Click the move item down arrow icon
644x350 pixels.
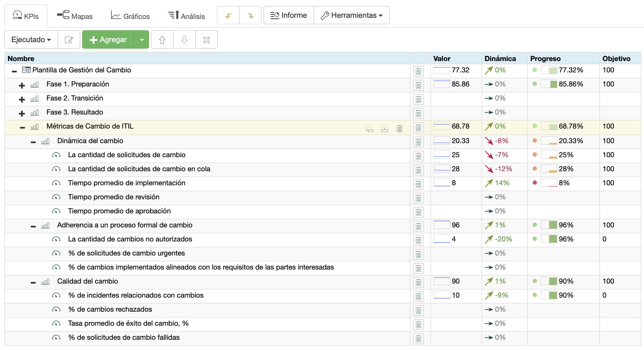tap(184, 39)
